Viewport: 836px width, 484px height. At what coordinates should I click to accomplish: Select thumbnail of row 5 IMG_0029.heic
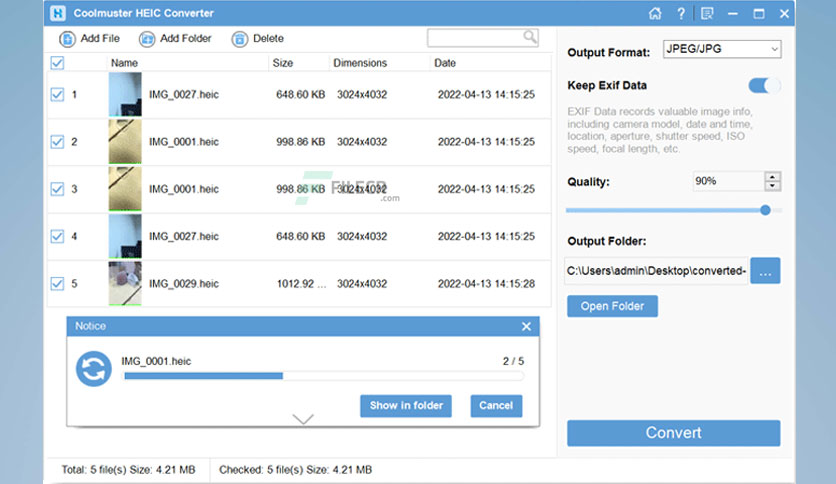(x=125, y=284)
